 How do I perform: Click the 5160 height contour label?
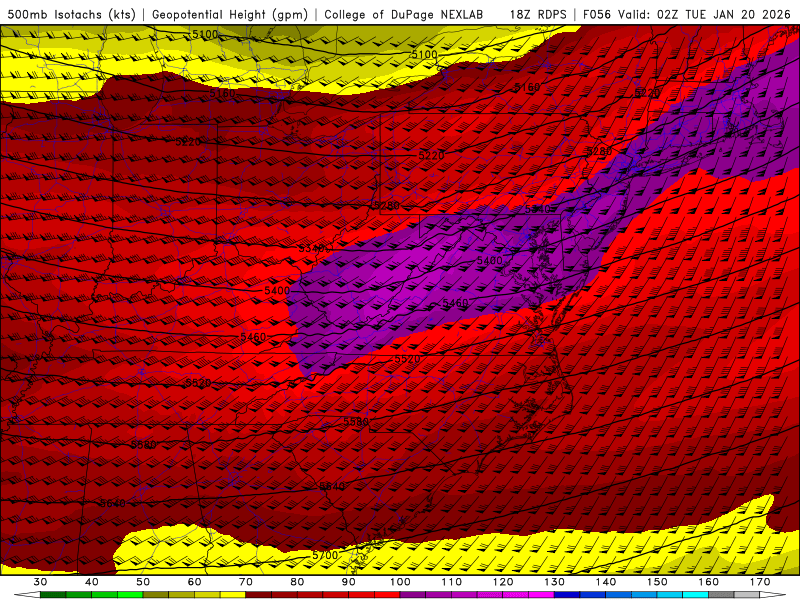526,89
